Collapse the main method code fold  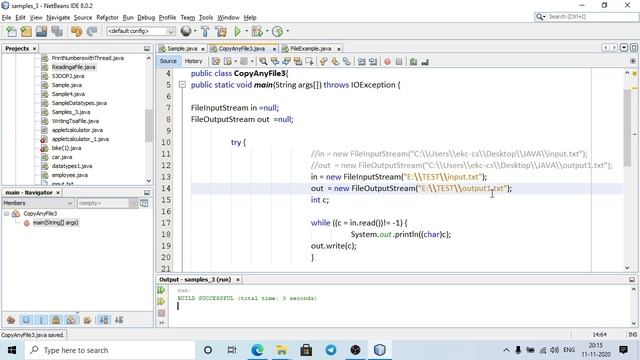point(182,85)
